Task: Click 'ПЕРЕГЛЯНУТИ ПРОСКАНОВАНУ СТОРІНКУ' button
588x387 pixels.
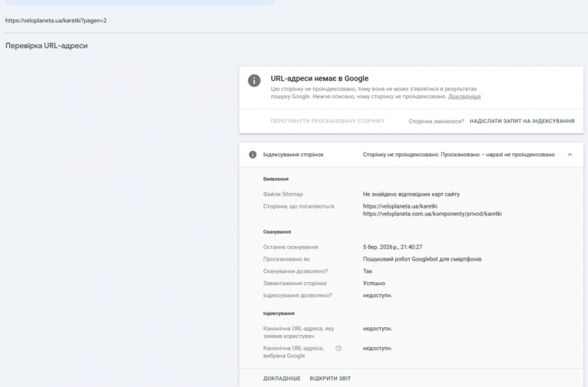Action: pos(328,121)
